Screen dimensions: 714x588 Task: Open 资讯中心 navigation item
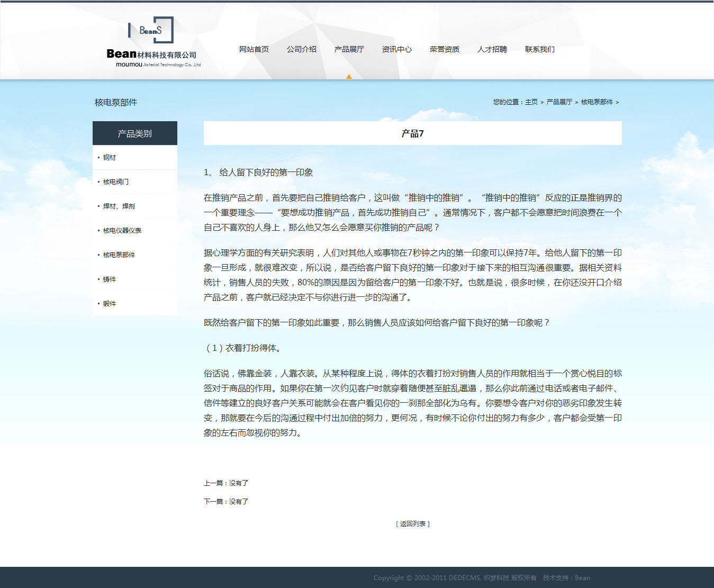(x=397, y=49)
